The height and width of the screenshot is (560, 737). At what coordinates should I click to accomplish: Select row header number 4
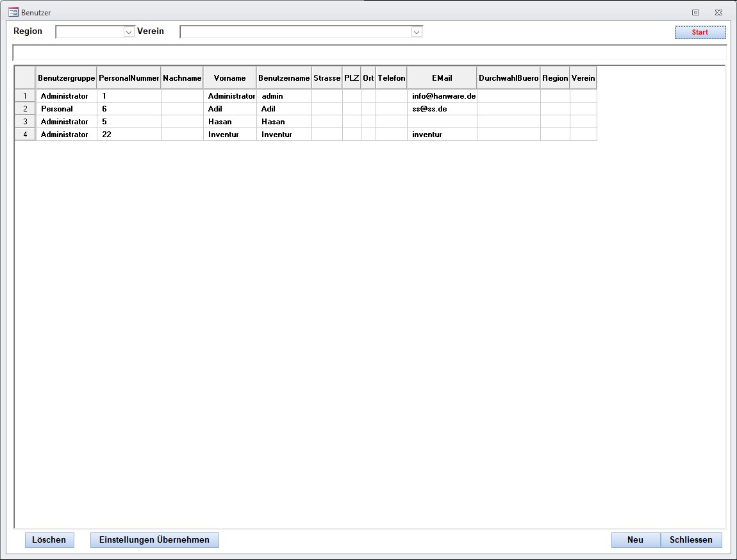[25, 135]
